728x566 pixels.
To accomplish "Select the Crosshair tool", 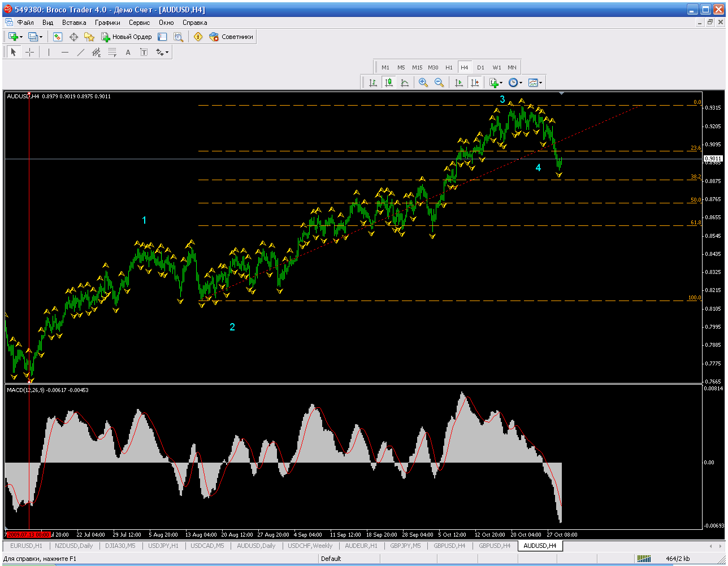I will [30, 53].
